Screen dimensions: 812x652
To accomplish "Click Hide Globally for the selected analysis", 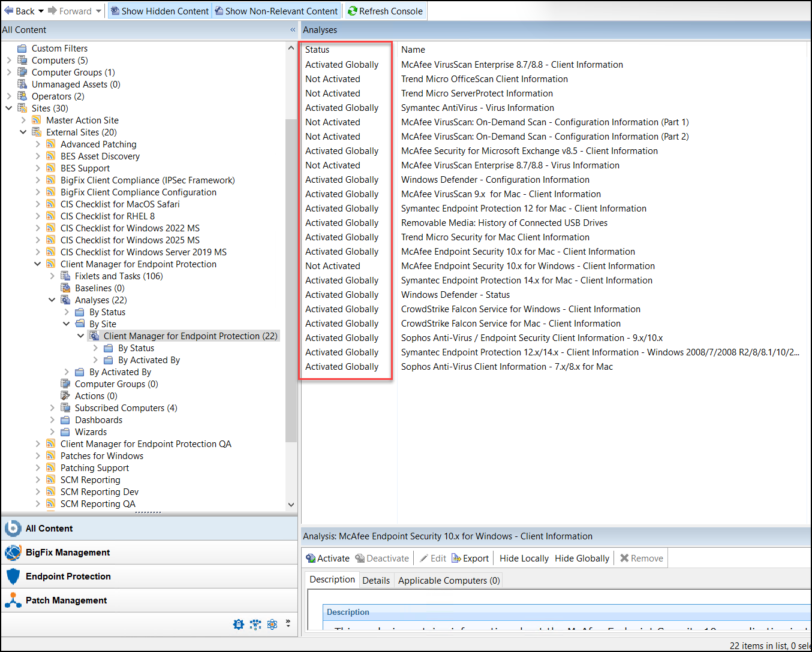I will 581,558.
